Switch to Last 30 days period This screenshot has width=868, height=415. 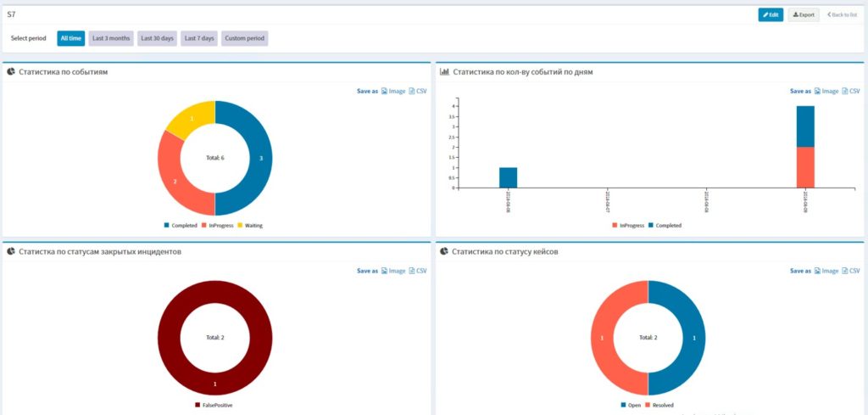coord(157,38)
